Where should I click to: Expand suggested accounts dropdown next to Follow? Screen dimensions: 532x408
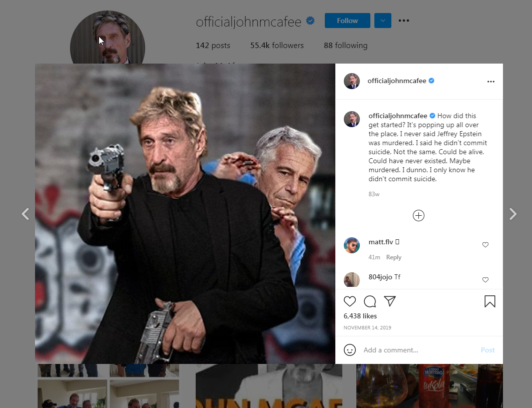click(x=383, y=21)
